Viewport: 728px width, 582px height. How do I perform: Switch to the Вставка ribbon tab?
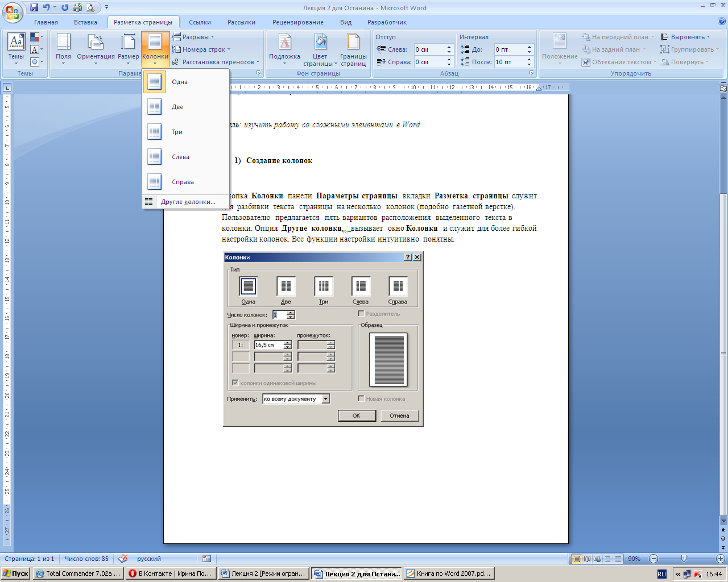tap(85, 22)
